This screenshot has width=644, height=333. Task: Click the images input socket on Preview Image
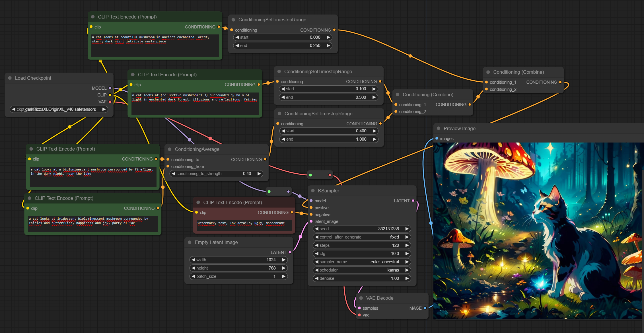[x=437, y=138]
